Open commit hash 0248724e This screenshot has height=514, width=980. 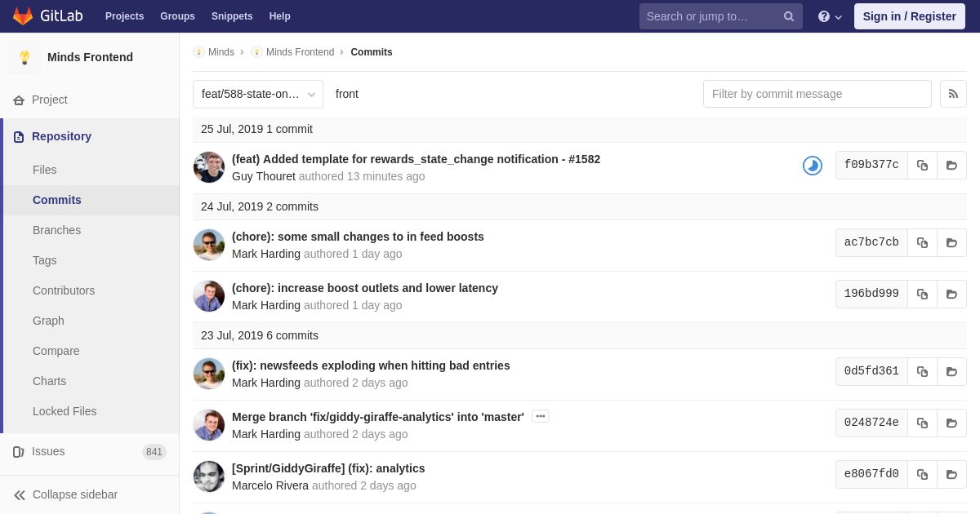click(x=871, y=423)
